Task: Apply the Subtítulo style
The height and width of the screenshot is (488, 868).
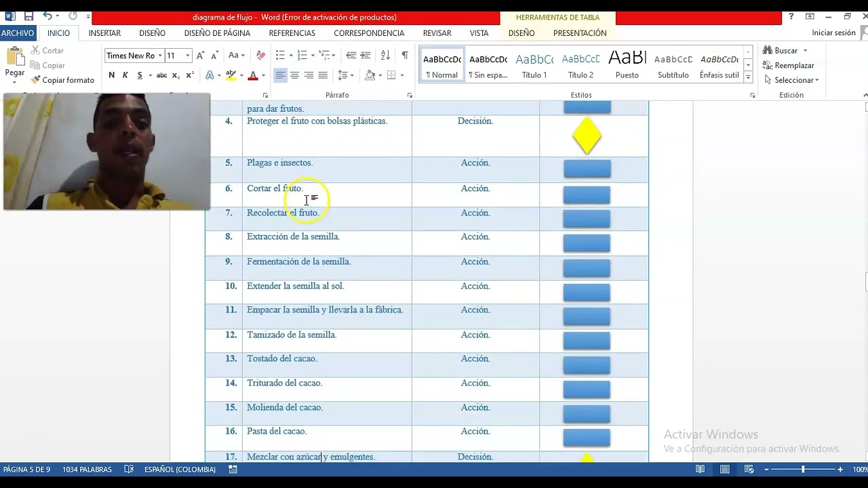Action: [673, 65]
